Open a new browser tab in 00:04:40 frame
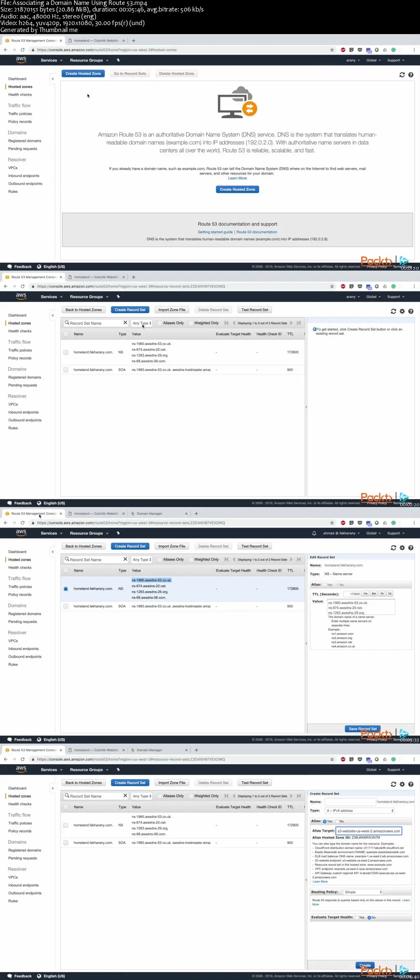 pos(196,750)
